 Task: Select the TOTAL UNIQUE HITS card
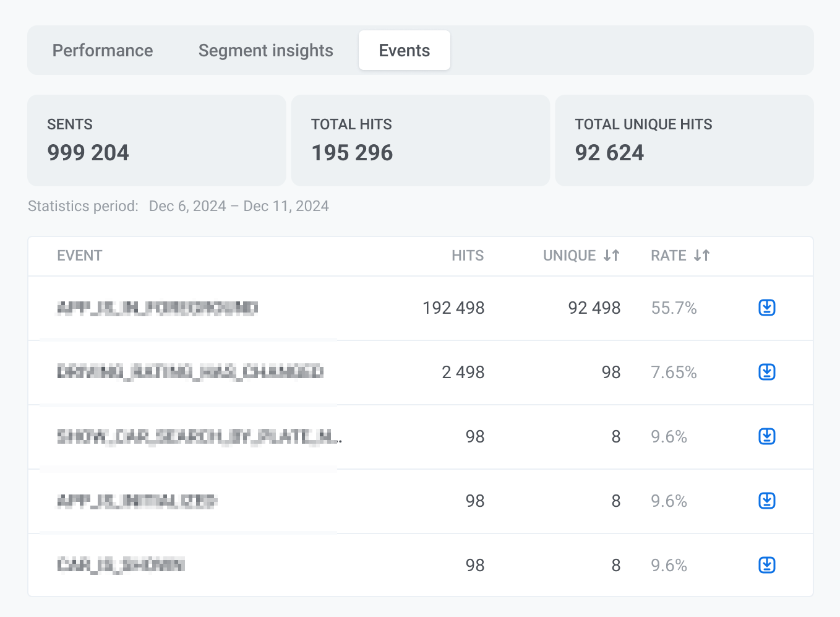(x=684, y=140)
